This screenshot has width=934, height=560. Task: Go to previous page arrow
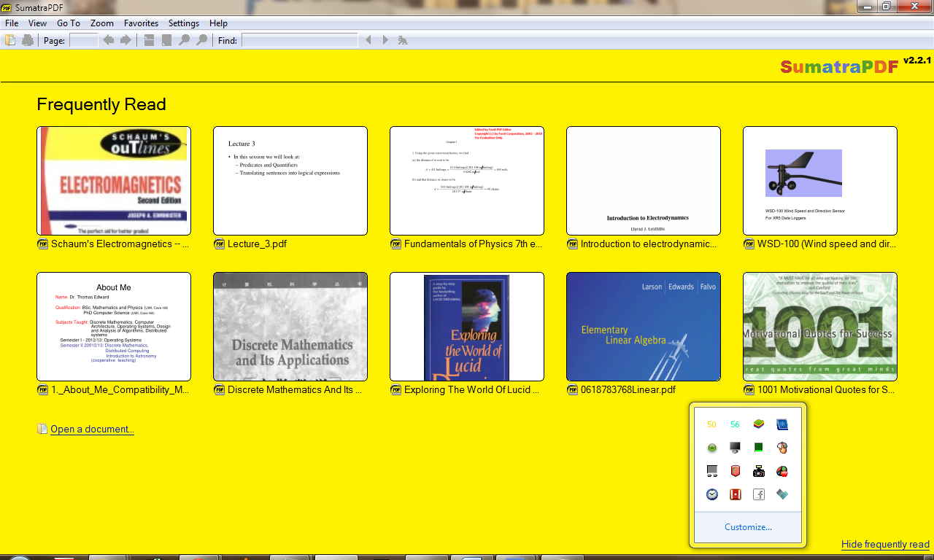pyautogui.click(x=109, y=40)
